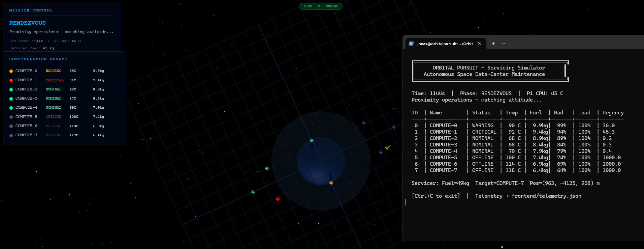Click Target=COMPUTE-7 in terminal servicer line
Viewport: 644px width, 249px height.
click(x=500, y=183)
